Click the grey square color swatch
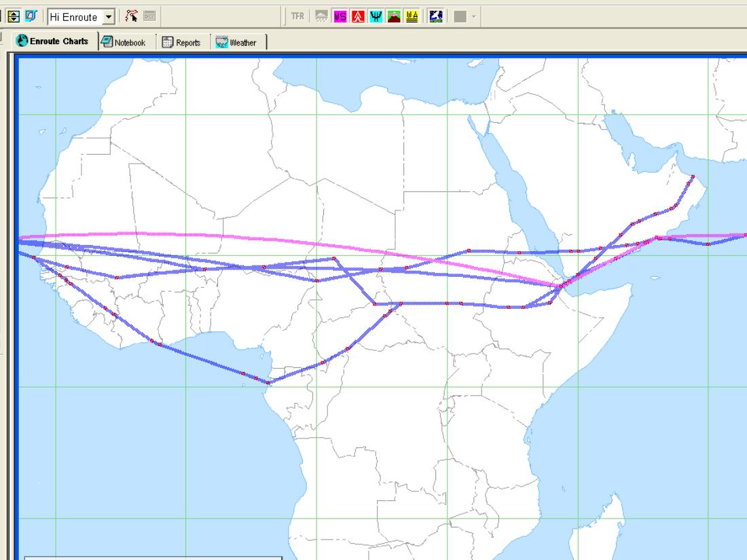747x560 pixels. click(460, 17)
